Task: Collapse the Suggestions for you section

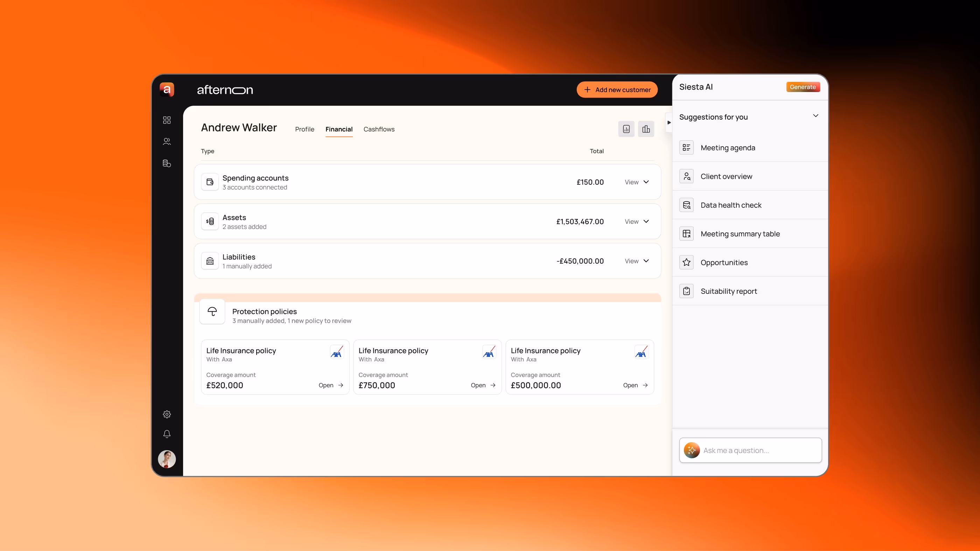Action: point(815,116)
